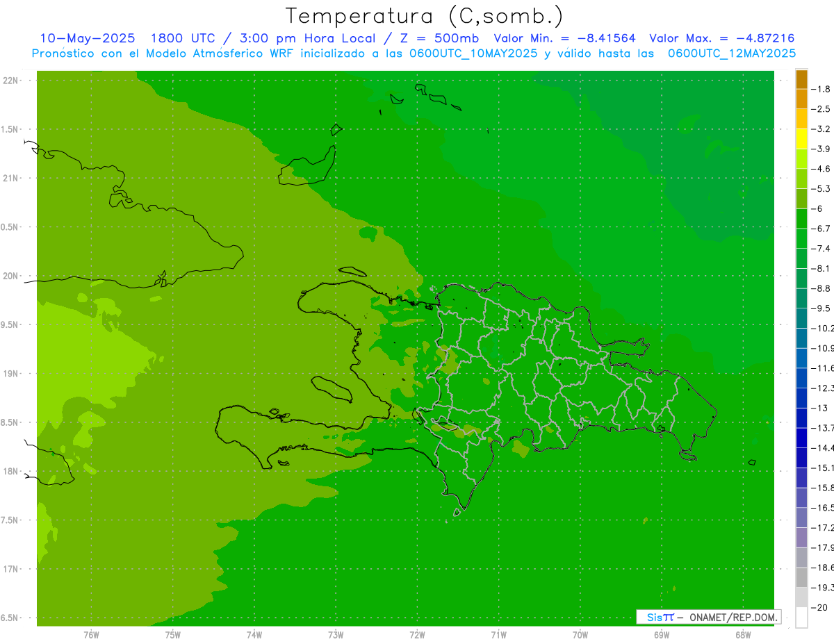The image size is (834, 644).
Task: Click the "21N" latitude label
Action: tap(11, 179)
